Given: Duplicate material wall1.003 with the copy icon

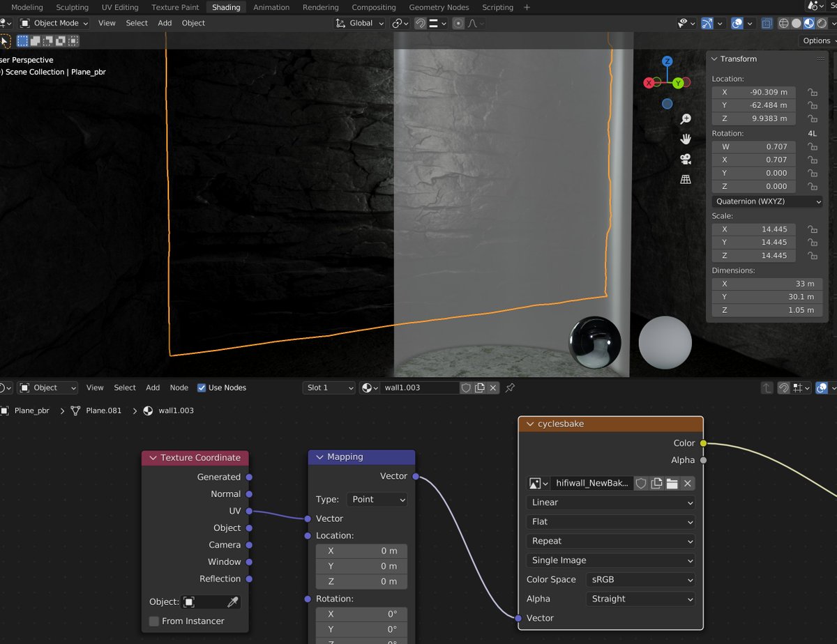Looking at the screenshot, I should click(480, 388).
